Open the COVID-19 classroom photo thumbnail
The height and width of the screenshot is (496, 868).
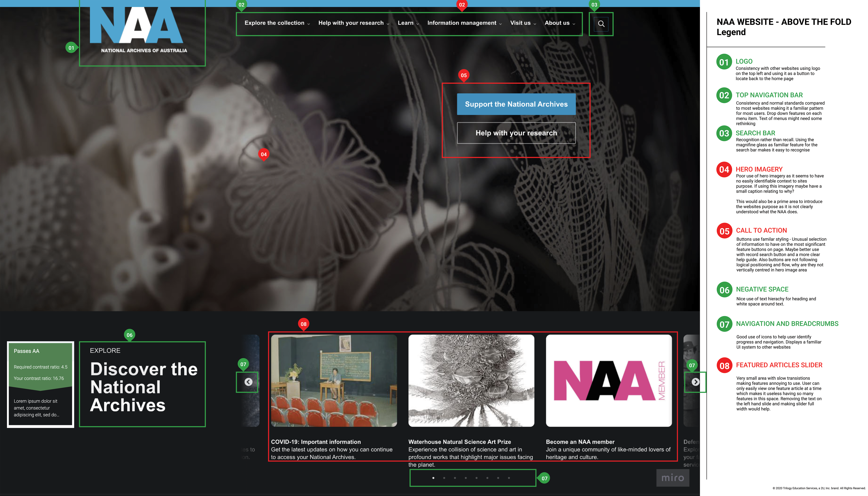click(334, 381)
